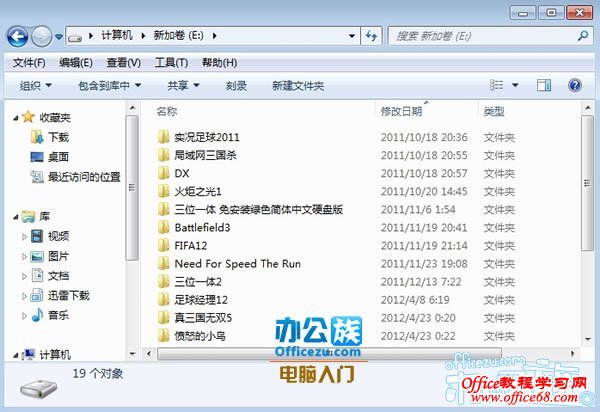This screenshot has width=600, height=412.
Task: Click the file list vertical scrollbar thumb
Action: 587,184
